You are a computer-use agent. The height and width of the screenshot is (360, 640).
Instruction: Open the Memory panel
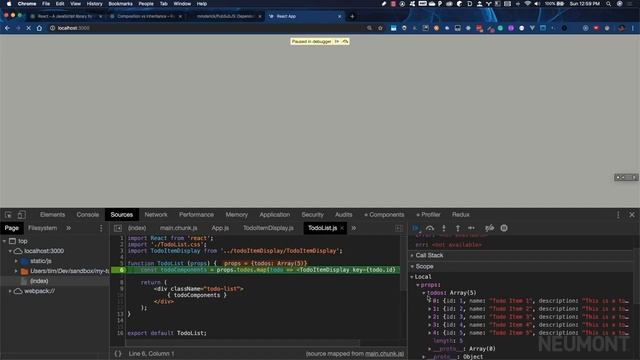pyautogui.click(x=237, y=215)
